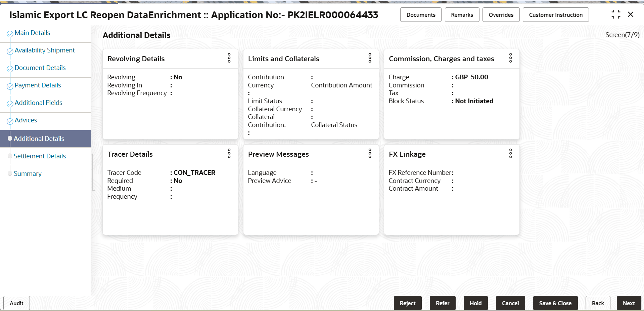This screenshot has width=644, height=311.
Task: Click the Contribution Amount label
Action: point(341,85)
